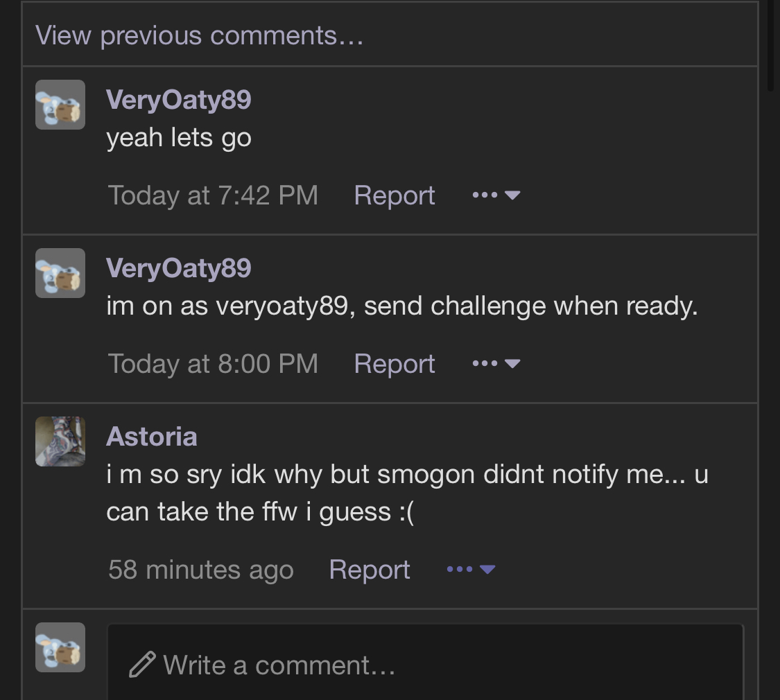780x700 pixels.
Task: Open Astoria's profile username link
Action: tap(152, 437)
